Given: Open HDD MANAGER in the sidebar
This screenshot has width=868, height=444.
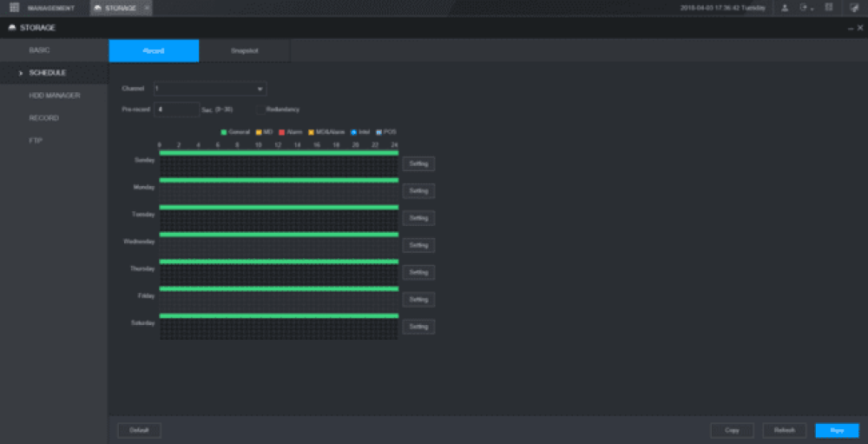Looking at the screenshot, I should 55,96.
